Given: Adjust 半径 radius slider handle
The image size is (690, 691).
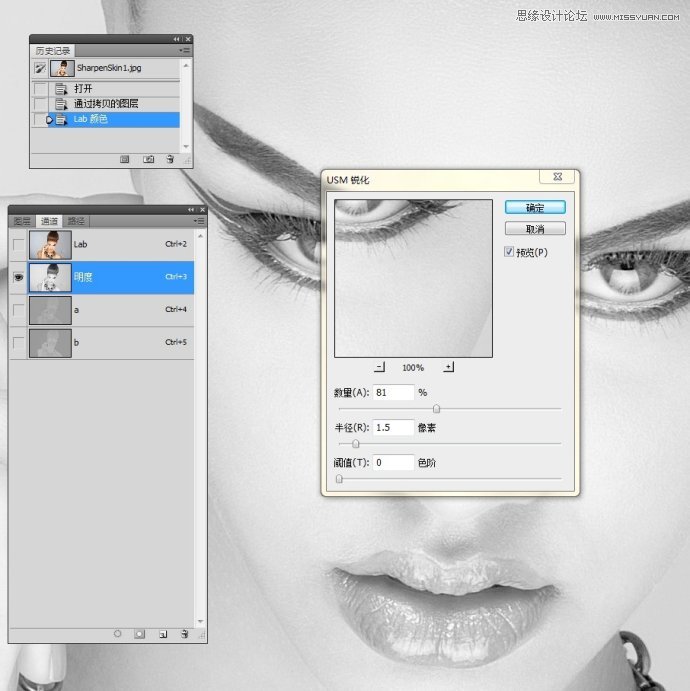Looking at the screenshot, I should click(356, 444).
